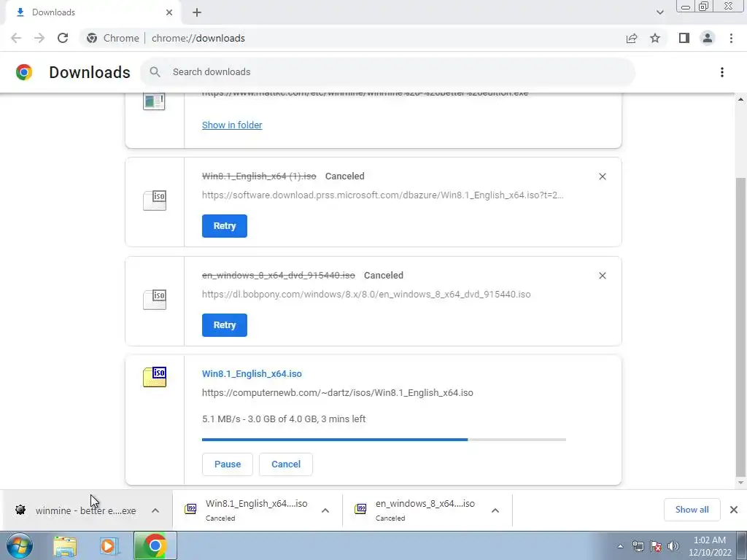Click the software.download.prss.microsoft.com URL text

pos(382,195)
